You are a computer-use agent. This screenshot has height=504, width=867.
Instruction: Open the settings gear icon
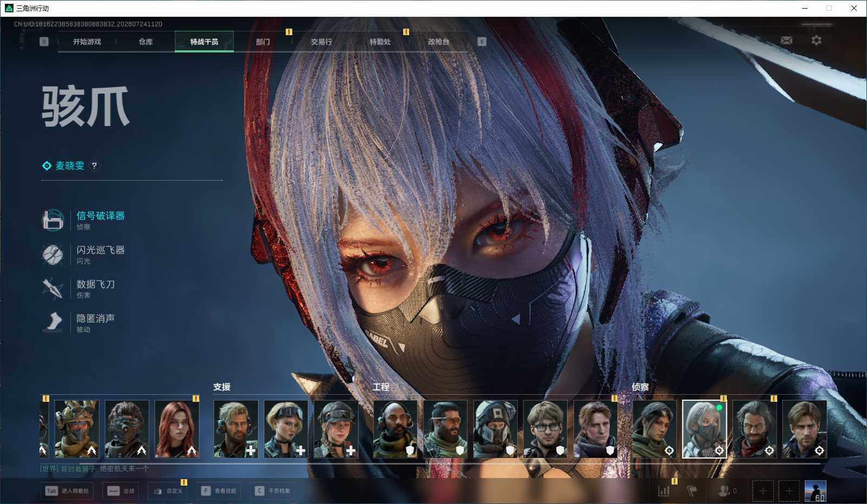[816, 40]
